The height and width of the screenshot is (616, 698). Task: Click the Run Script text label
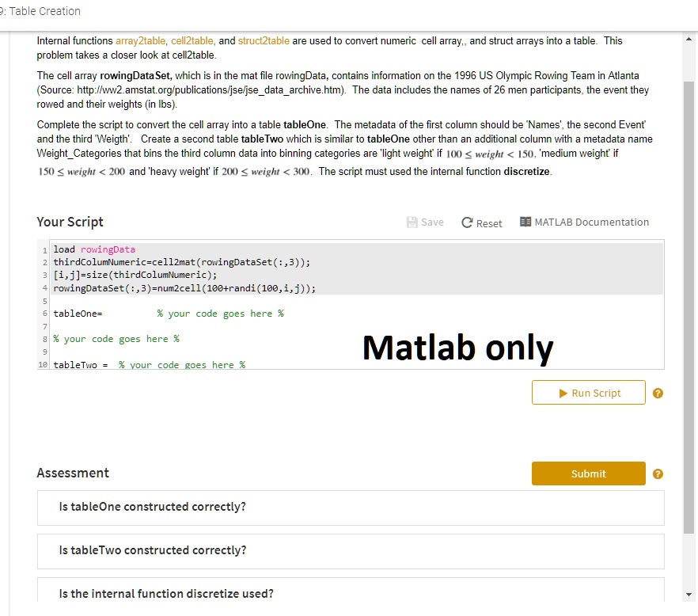pyautogui.click(x=596, y=393)
